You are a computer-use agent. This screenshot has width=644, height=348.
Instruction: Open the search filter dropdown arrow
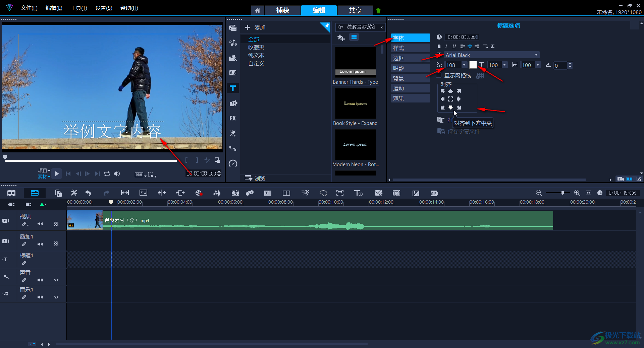click(x=340, y=27)
